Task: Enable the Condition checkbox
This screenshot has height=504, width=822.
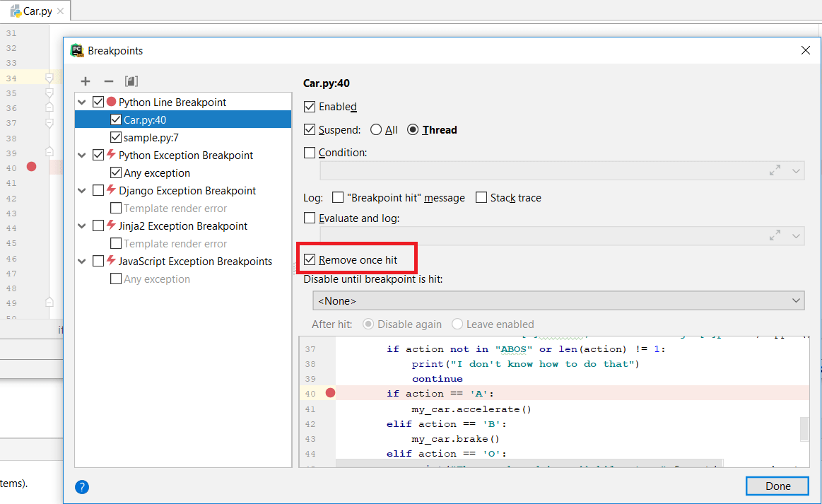Action: coord(310,153)
